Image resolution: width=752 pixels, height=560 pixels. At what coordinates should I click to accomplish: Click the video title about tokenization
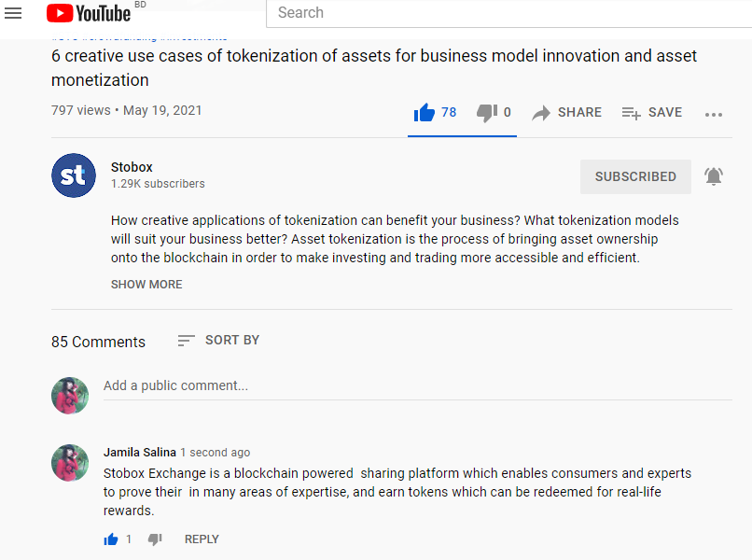[374, 67]
